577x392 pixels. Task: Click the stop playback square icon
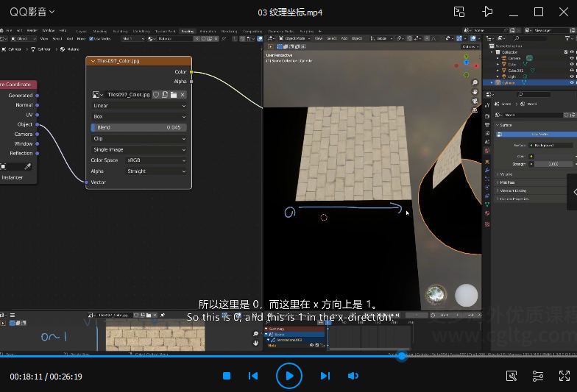pyautogui.click(x=227, y=376)
